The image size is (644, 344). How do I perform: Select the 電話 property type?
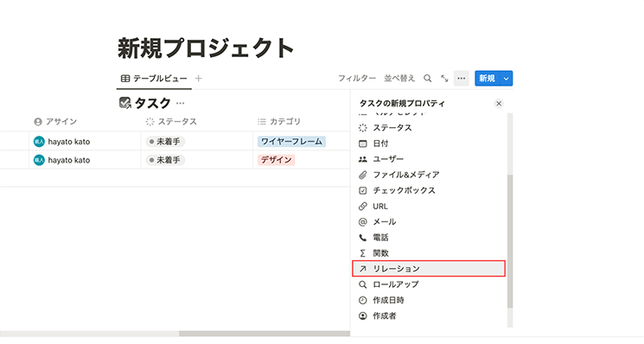[x=429, y=238]
